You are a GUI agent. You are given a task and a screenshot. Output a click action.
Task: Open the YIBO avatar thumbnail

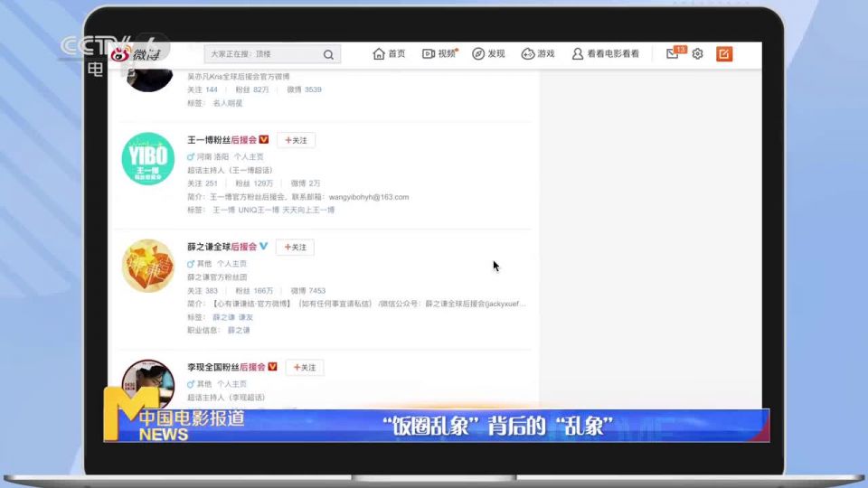147,159
